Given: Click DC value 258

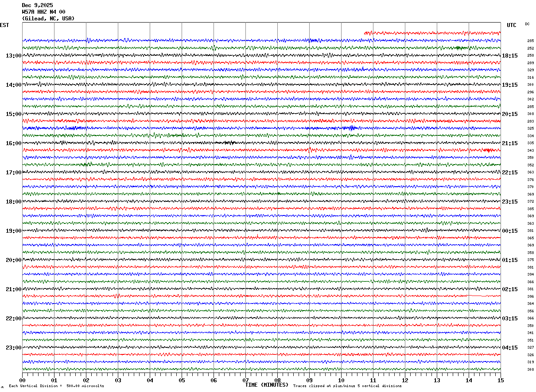Looking at the screenshot, I should pos(530,55).
